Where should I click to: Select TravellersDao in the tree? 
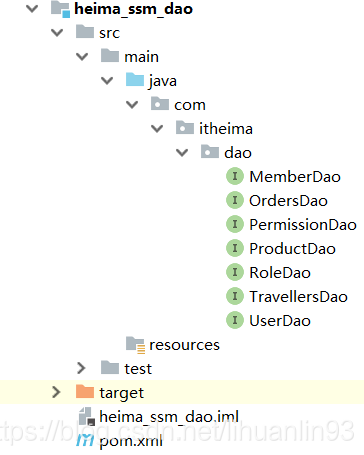click(298, 297)
